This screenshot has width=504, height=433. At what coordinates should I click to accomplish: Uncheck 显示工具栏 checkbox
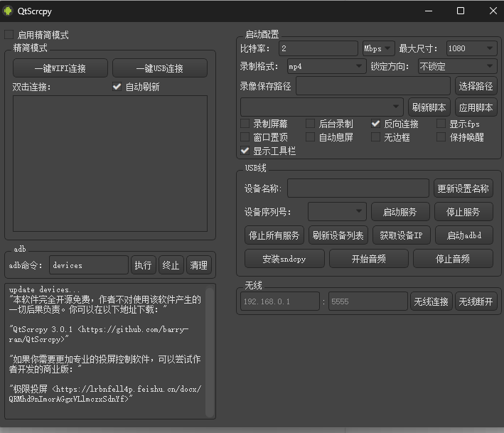pos(245,151)
